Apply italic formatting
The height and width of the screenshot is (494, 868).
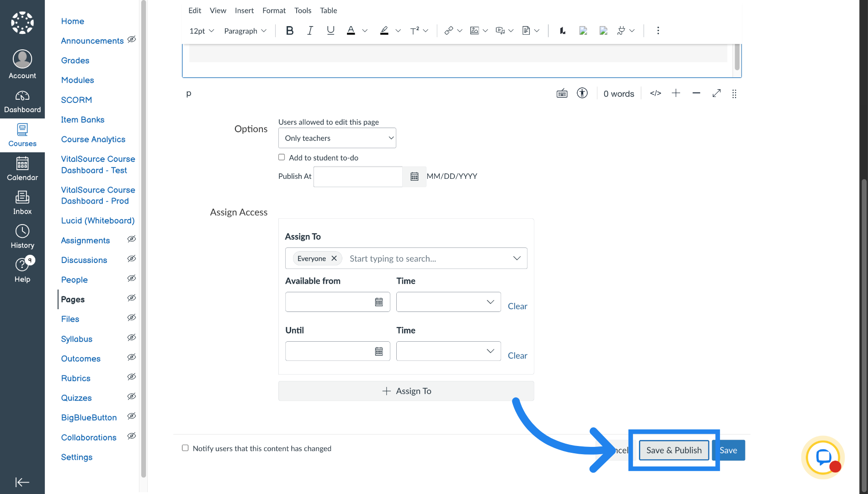pyautogui.click(x=310, y=31)
